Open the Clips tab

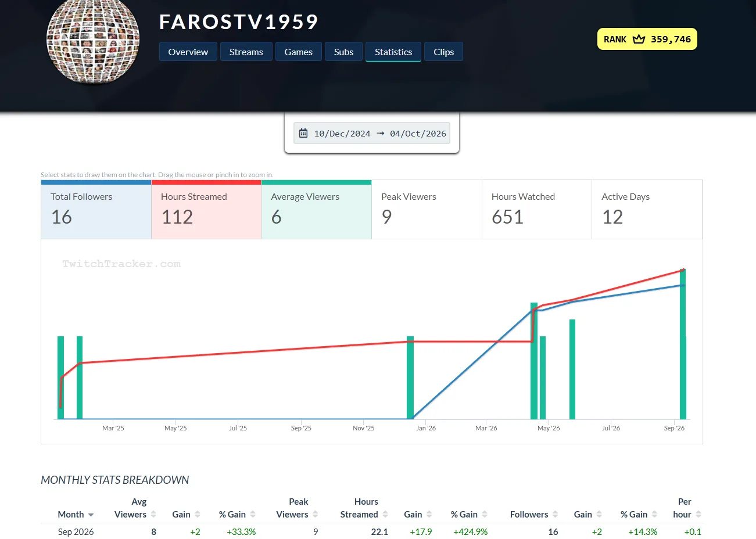tap(443, 52)
